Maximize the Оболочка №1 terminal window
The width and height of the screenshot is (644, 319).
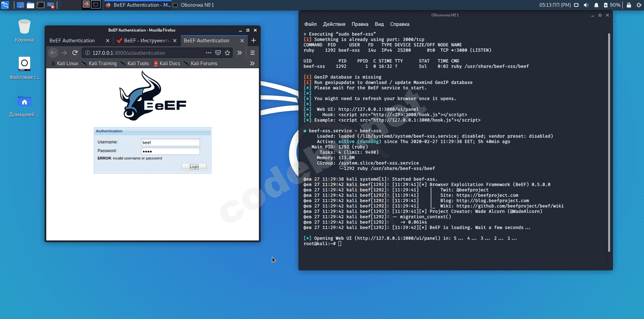(x=600, y=15)
